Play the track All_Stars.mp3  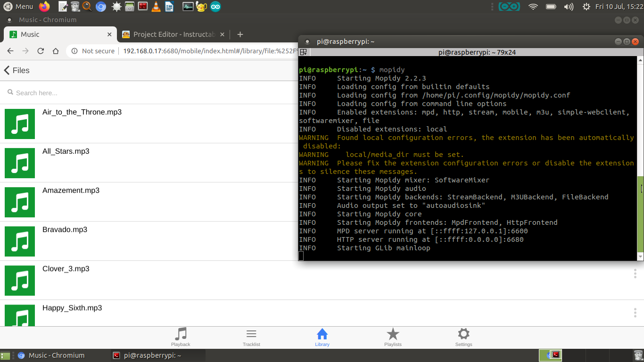66,151
